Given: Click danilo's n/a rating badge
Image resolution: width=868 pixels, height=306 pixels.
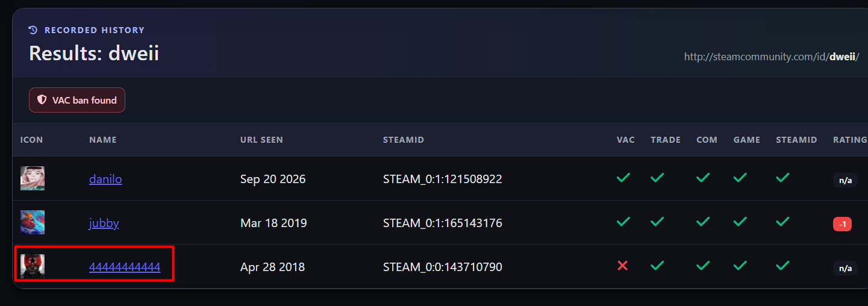Looking at the screenshot, I should (x=845, y=180).
